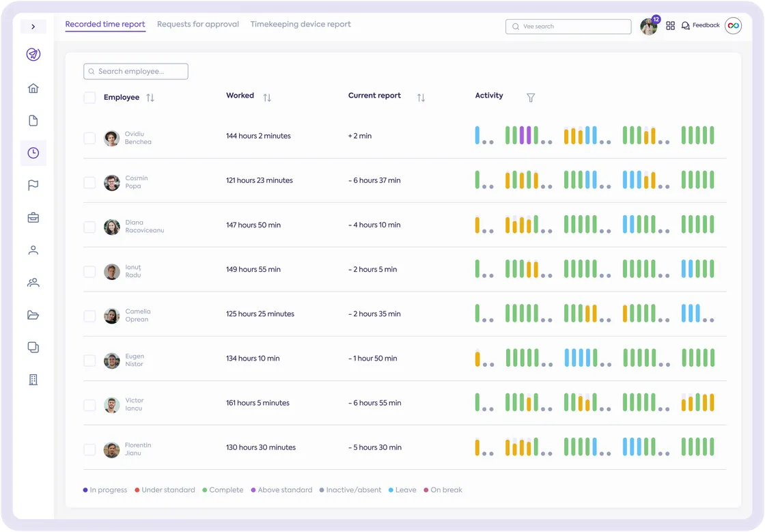Click the name Victor Iancu

click(134, 404)
